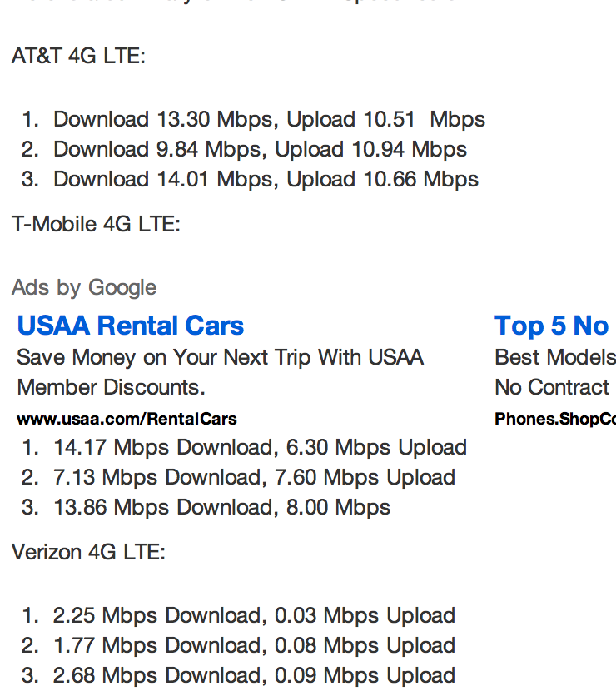Screen dimensions: 616x691
Task: Click the Ads by Google label
Action: 84,288
